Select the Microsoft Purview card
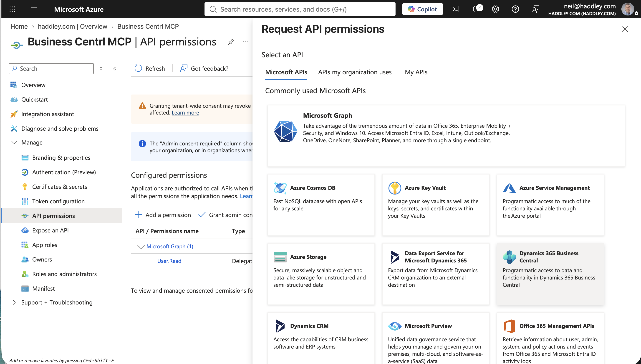The width and height of the screenshot is (641, 364). pos(436,338)
